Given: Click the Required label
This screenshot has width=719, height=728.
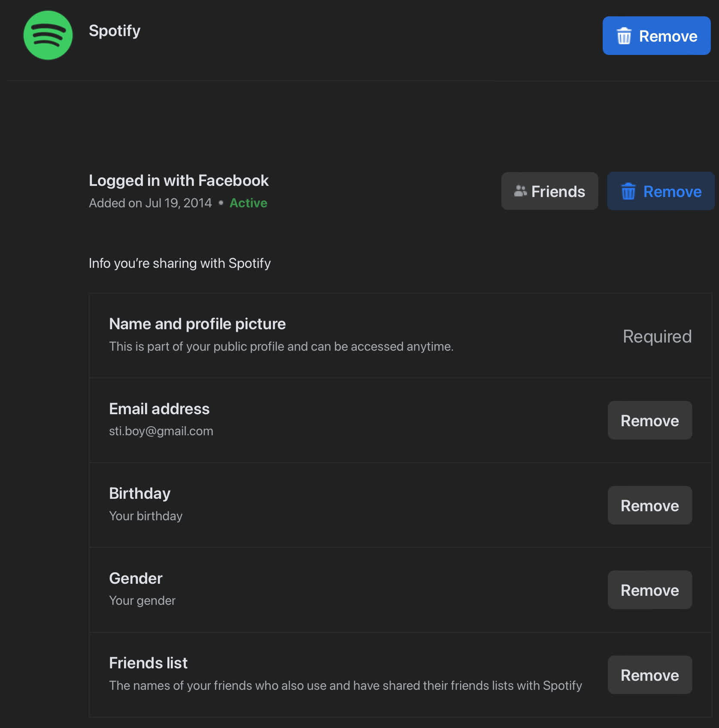Looking at the screenshot, I should pyautogui.click(x=657, y=337).
